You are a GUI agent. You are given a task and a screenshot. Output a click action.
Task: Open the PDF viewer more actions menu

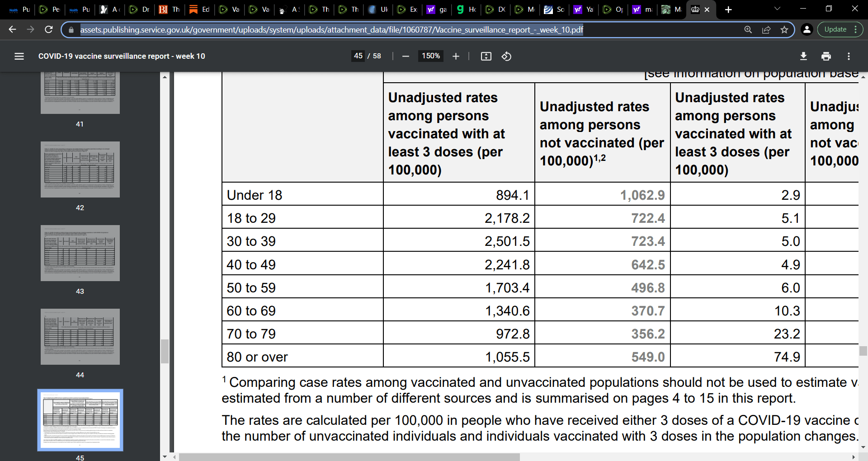(x=849, y=56)
